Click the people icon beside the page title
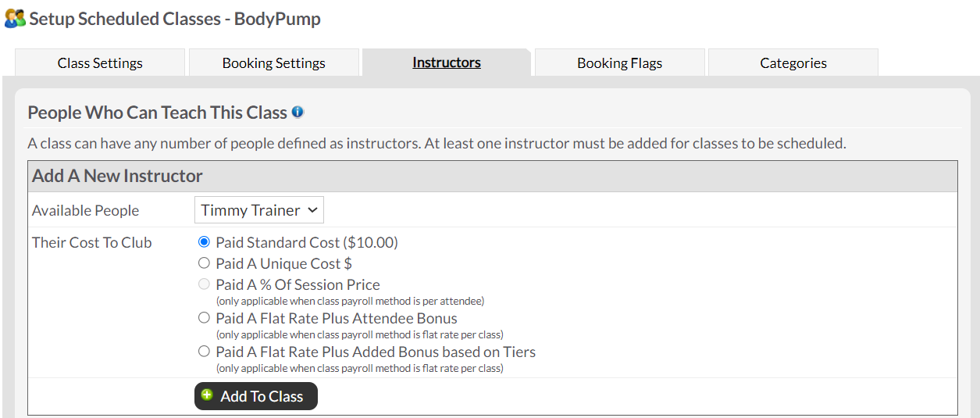Screen dimensions: 980x418 [x=15, y=19]
